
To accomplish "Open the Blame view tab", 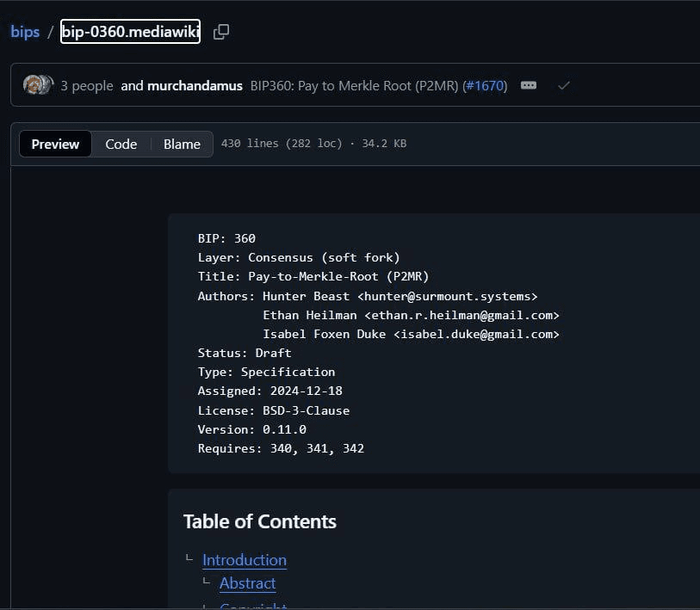I will point(182,144).
